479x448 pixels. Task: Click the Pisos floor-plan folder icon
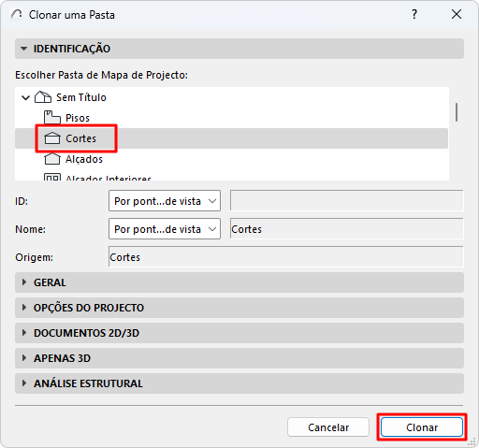click(51, 118)
